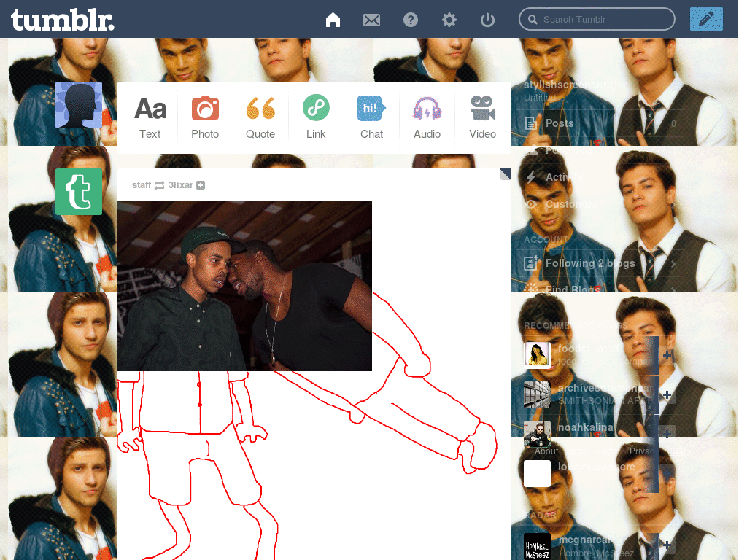Screen dimensions: 747x560
Task: Create a new Text post
Action: tap(150, 117)
